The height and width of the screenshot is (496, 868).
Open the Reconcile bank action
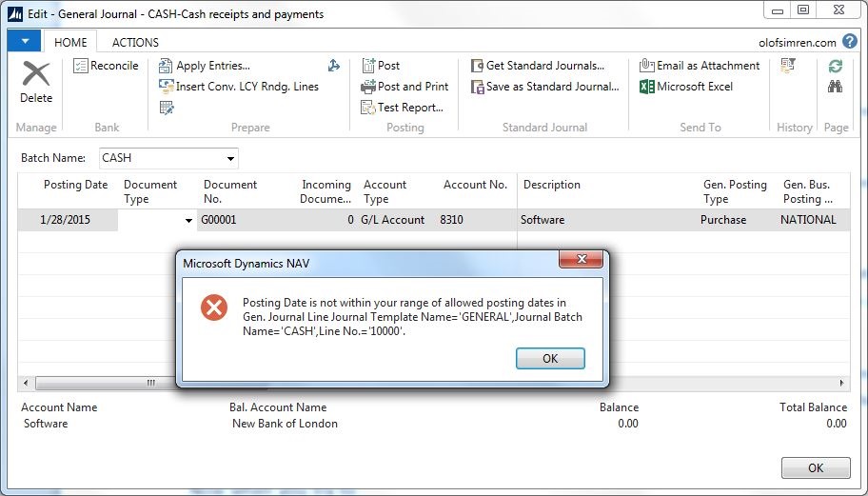pos(106,66)
